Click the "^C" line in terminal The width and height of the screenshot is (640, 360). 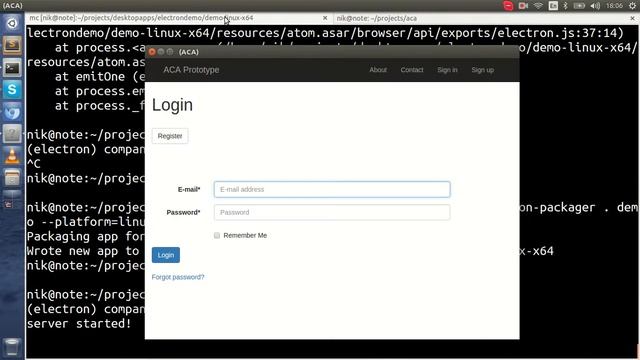[x=34, y=164]
